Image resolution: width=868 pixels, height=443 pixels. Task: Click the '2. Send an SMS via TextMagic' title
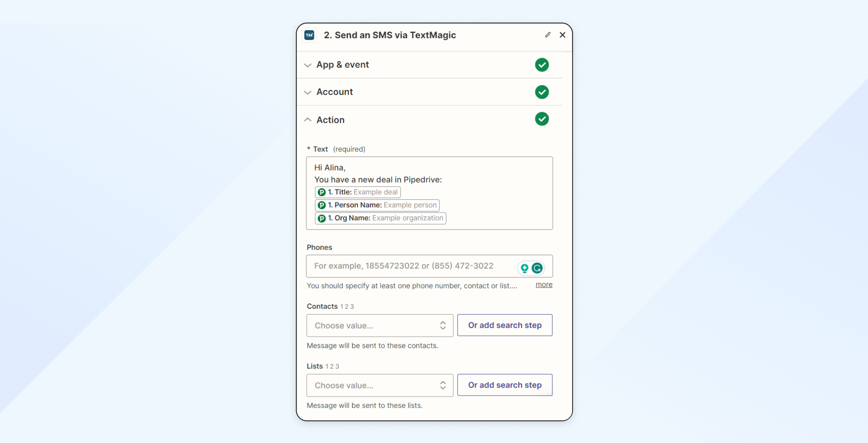click(x=390, y=35)
